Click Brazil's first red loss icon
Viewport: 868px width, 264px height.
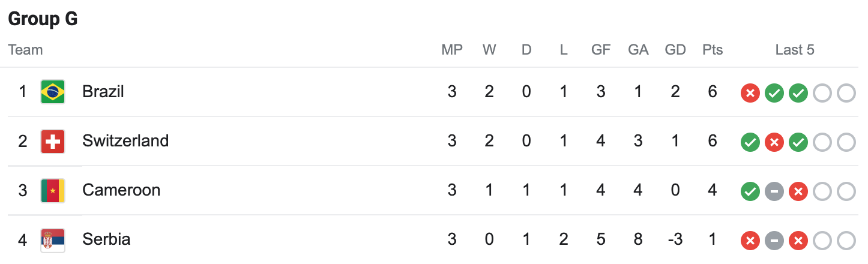coord(750,93)
